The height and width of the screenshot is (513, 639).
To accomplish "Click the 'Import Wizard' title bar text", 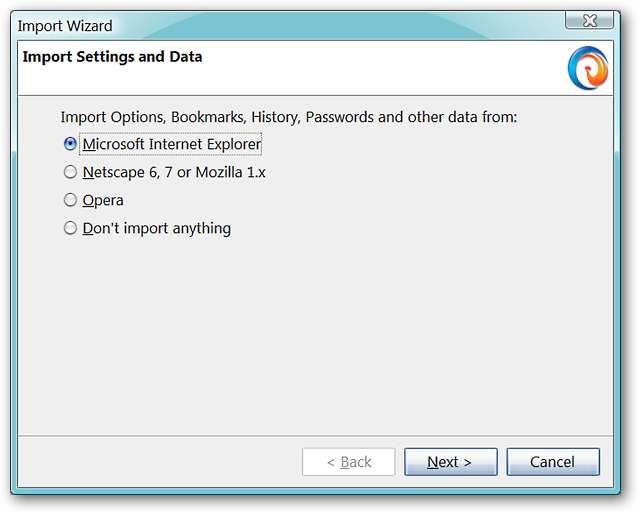I will (x=65, y=25).
